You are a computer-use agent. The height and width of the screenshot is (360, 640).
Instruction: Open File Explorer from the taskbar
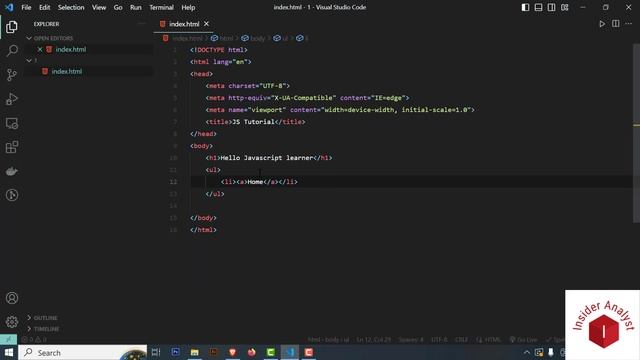[195, 352]
